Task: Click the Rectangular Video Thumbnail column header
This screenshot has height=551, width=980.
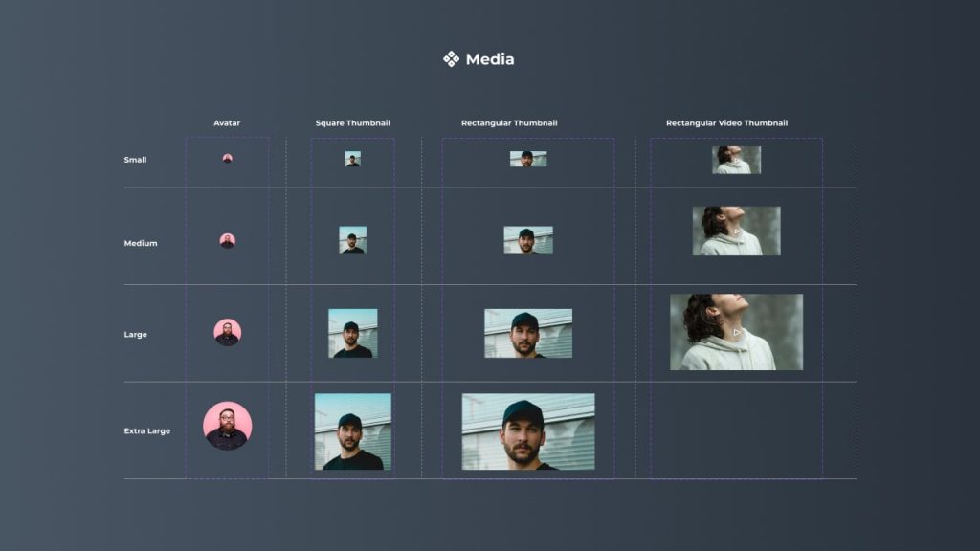Action: pos(727,122)
